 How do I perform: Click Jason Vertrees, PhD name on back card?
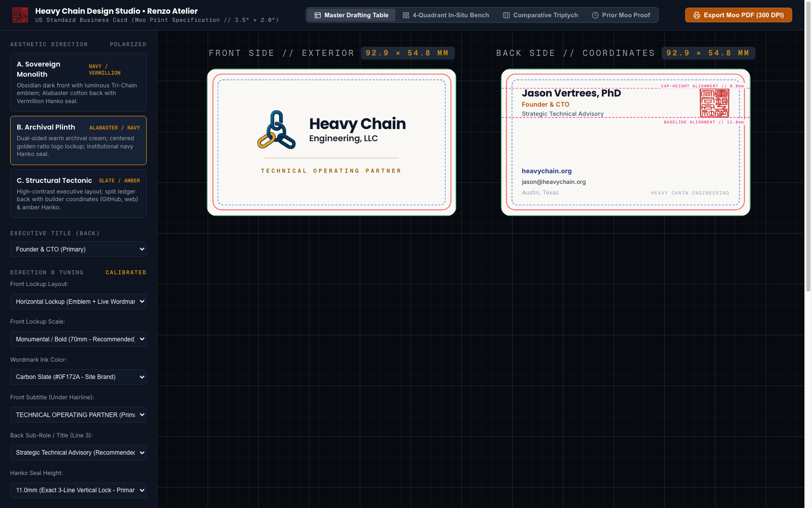pos(571,93)
